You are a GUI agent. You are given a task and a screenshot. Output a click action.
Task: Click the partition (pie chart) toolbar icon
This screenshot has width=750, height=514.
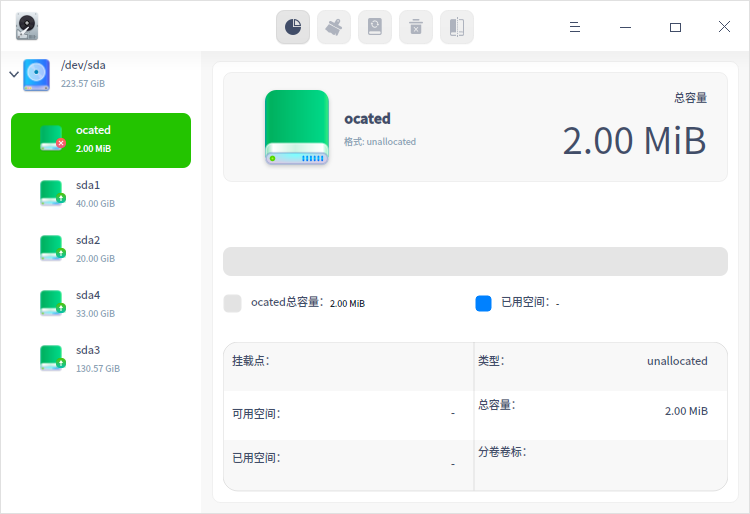coord(293,27)
